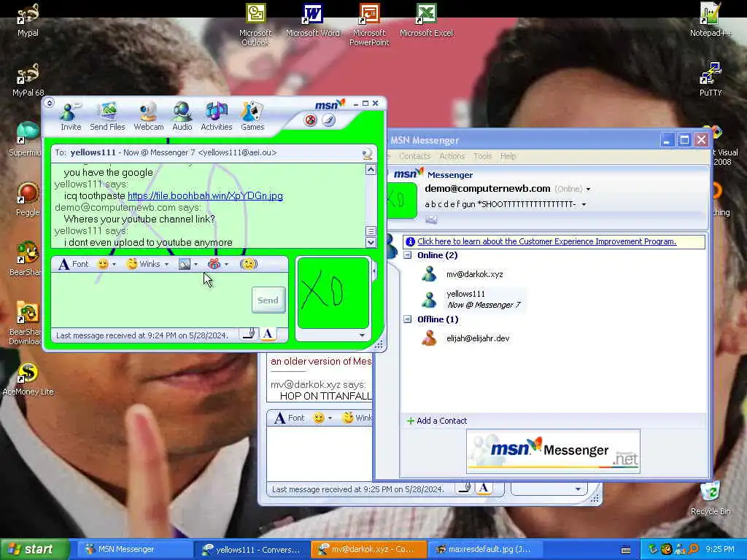The image size is (747, 560).
Task: Switch to the maxresdefault.jpg taskbar button
Action: click(x=484, y=549)
